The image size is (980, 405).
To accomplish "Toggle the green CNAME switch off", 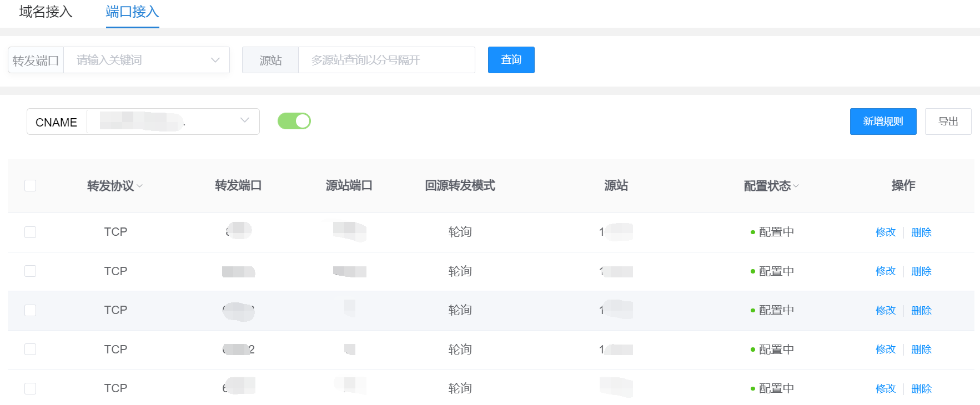I will click(x=294, y=121).
